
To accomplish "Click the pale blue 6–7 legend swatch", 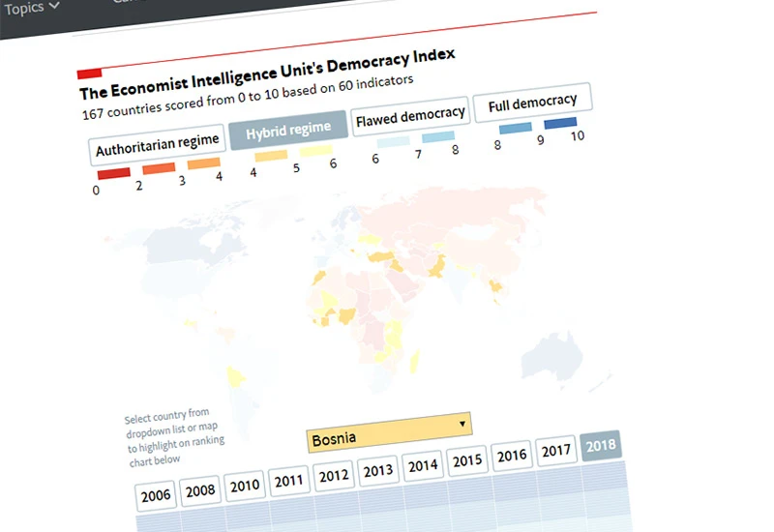I will pos(394,142).
